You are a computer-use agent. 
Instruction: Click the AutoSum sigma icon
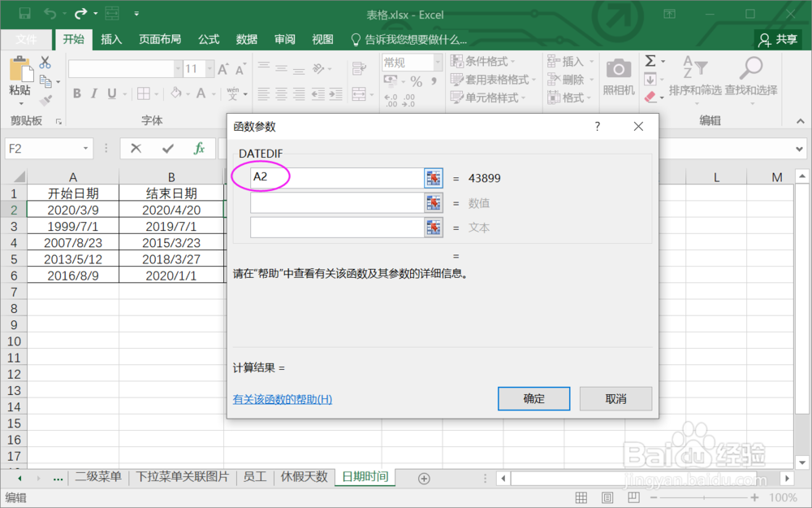(x=650, y=61)
